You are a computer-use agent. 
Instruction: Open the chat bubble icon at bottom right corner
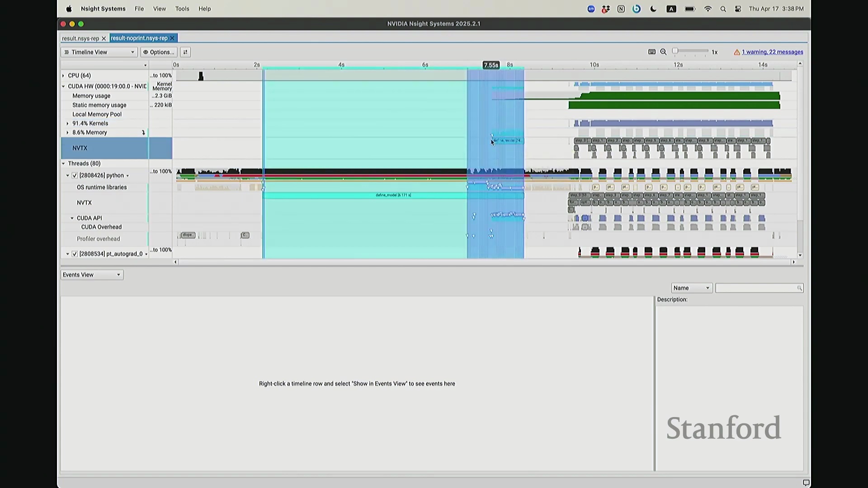click(x=806, y=483)
